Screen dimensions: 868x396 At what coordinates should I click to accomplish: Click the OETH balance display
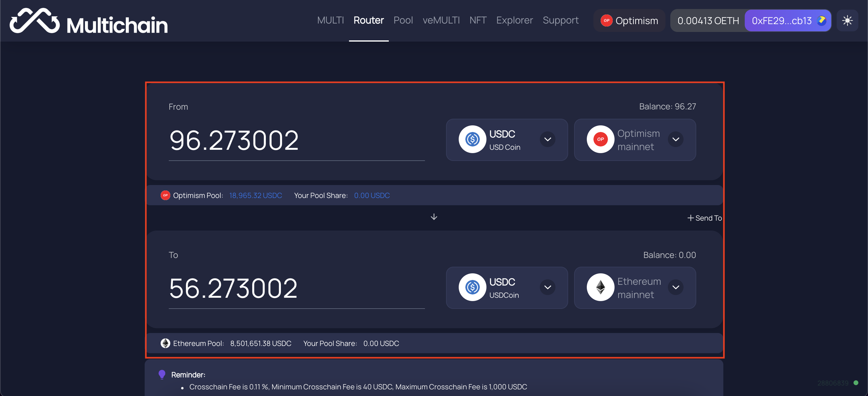[x=707, y=20]
